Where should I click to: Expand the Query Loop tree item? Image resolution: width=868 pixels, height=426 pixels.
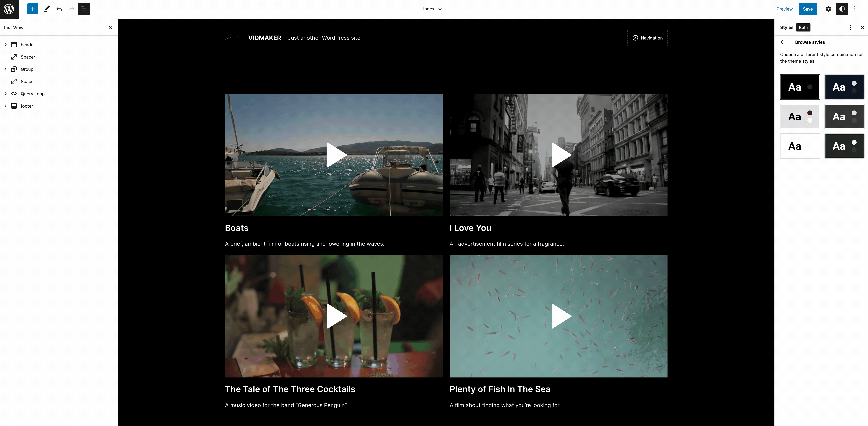tap(6, 94)
